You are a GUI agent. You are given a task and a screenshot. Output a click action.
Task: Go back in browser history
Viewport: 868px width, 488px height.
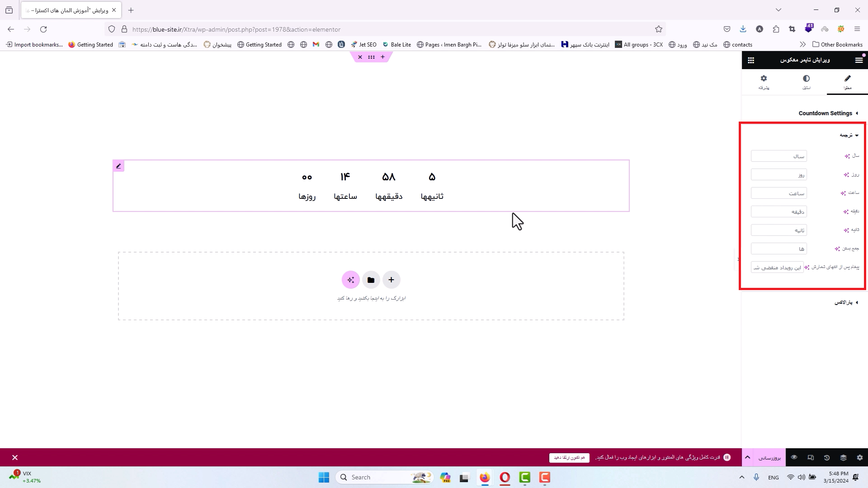pos(11,29)
